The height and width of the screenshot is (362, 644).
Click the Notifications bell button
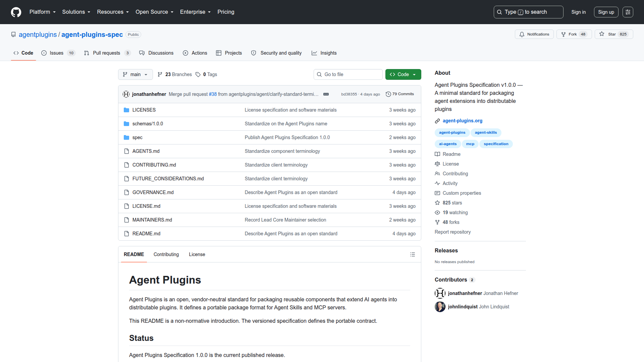[x=534, y=34]
